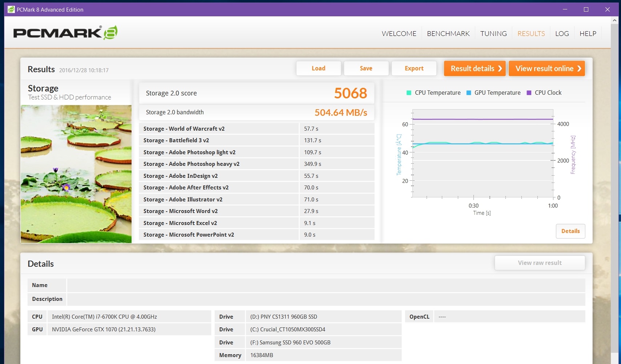
Task: Click the Description input field
Action: [326, 299]
